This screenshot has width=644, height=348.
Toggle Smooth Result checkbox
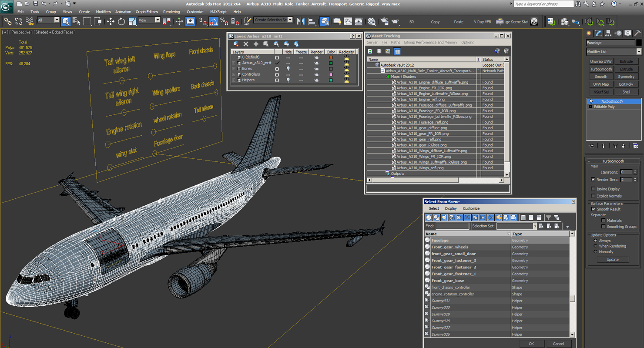pos(593,209)
